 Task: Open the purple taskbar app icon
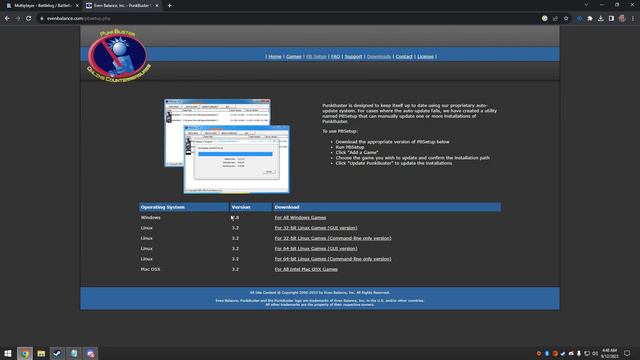click(90, 353)
